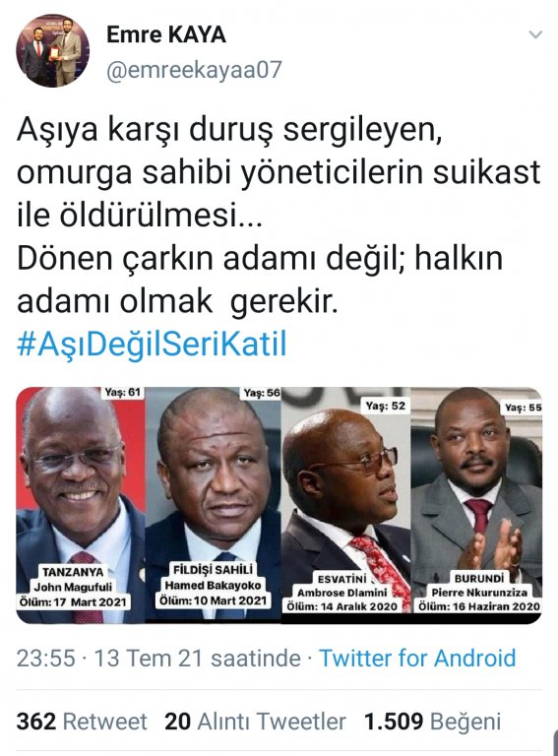Open the Twitter for Android source link
The width and height of the screenshot is (558, 756).
417,659
